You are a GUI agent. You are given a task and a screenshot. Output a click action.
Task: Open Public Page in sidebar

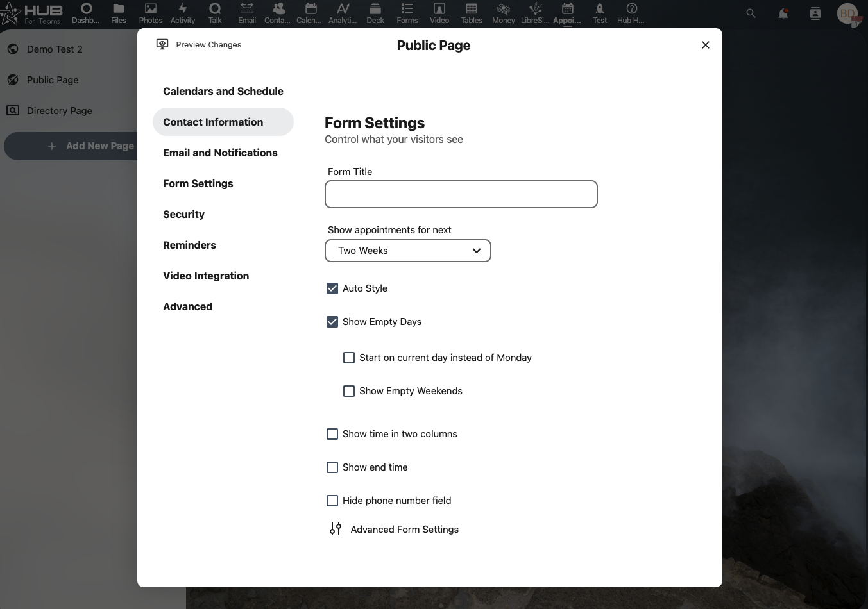point(53,80)
